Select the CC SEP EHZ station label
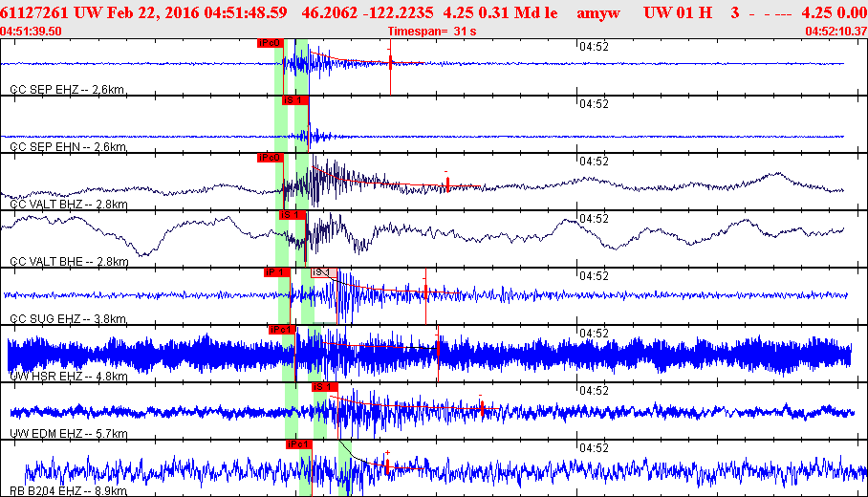This screenshot has height=497, width=868. point(67,90)
